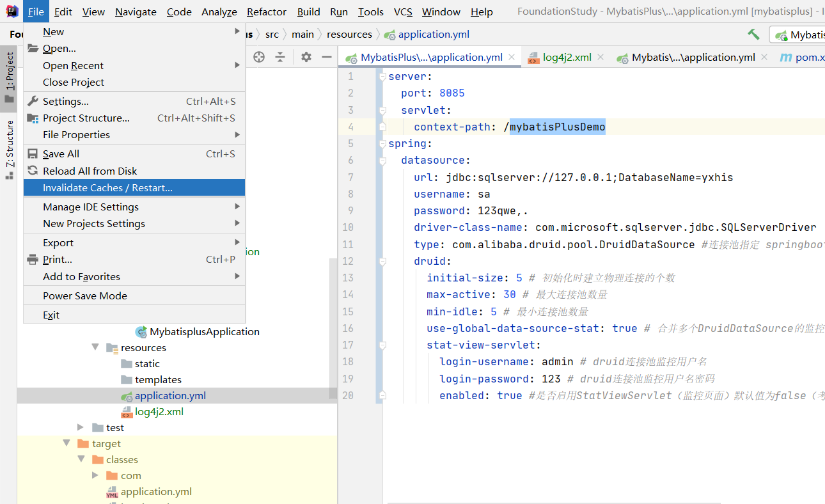825x504 pixels.
Task: Click Add to Favorites entry
Action: pos(134,276)
